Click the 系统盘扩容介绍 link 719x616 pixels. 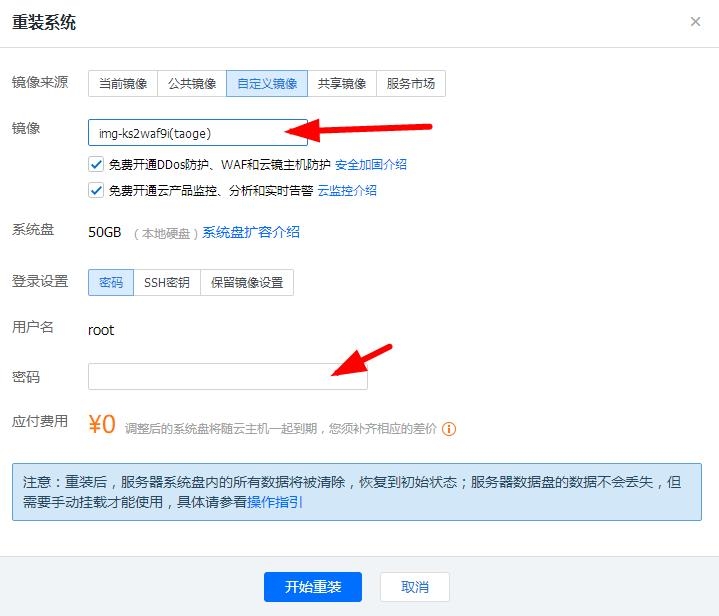pos(251,232)
